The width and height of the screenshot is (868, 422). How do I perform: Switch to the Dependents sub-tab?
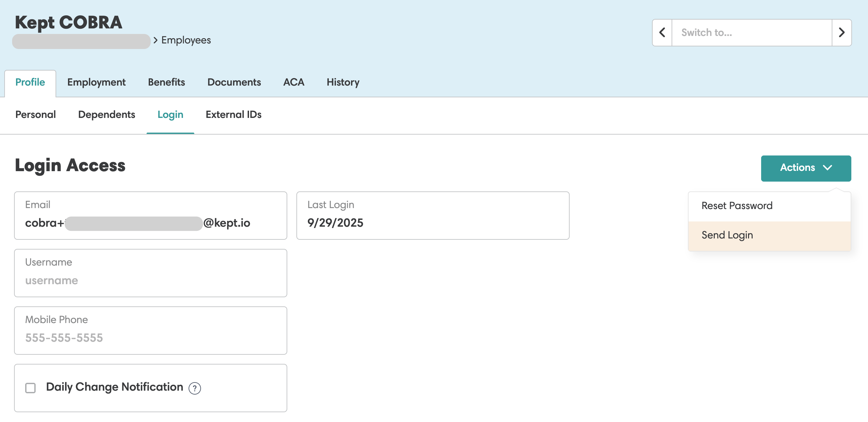pyautogui.click(x=107, y=115)
